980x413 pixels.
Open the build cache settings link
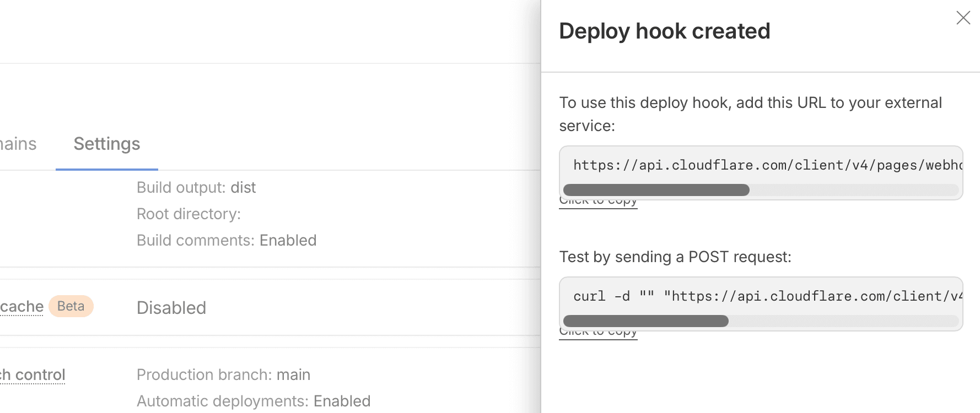21,307
